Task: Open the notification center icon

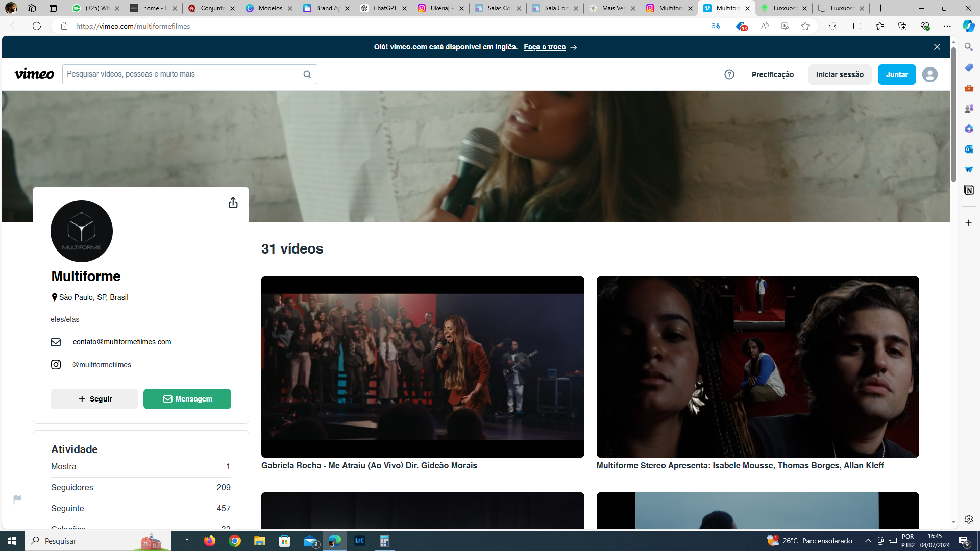Action: pos(964,541)
